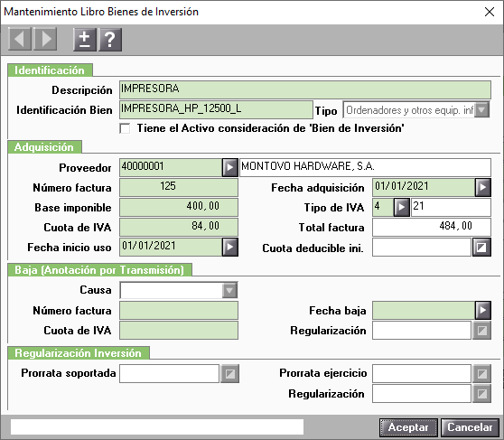Expand the Causa dropdown
The image size is (504, 440).
point(229,290)
